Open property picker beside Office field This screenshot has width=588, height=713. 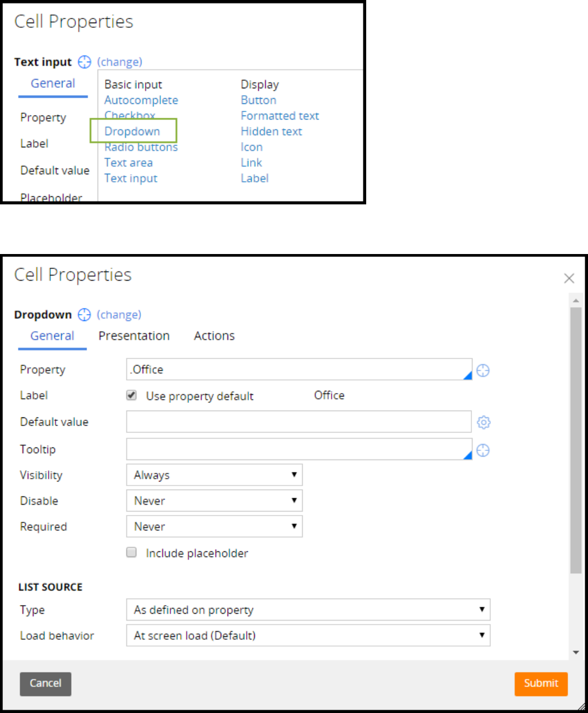(483, 371)
